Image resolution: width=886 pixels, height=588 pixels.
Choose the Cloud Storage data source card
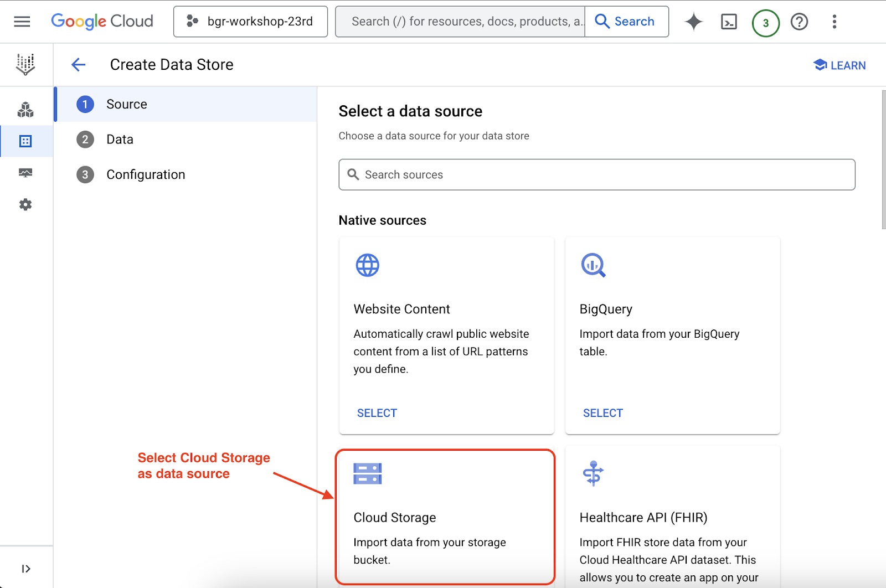tap(445, 517)
